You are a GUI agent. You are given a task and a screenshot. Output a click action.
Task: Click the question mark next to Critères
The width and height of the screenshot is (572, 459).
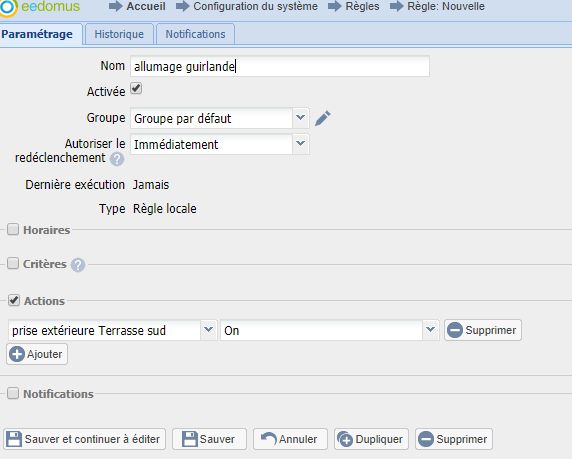pyautogui.click(x=78, y=265)
